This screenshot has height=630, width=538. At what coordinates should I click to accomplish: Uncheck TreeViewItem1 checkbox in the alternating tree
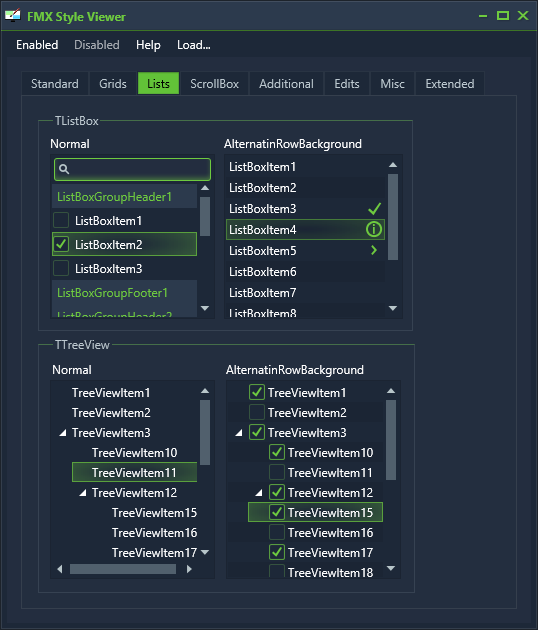pos(257,392)
